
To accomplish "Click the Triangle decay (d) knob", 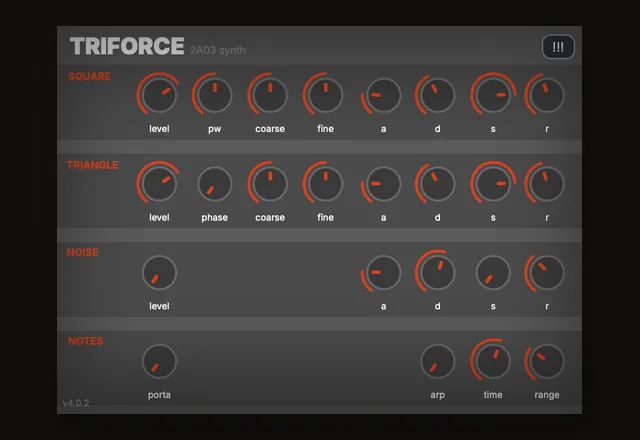I will pyautogui.click(x=437, y=184).
